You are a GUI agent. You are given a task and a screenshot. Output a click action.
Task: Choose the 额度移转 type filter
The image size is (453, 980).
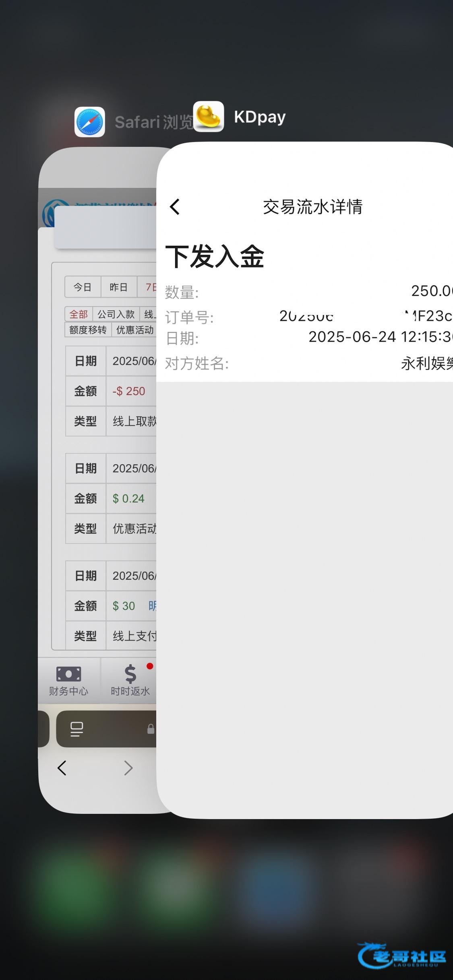[x=88, y=330]
